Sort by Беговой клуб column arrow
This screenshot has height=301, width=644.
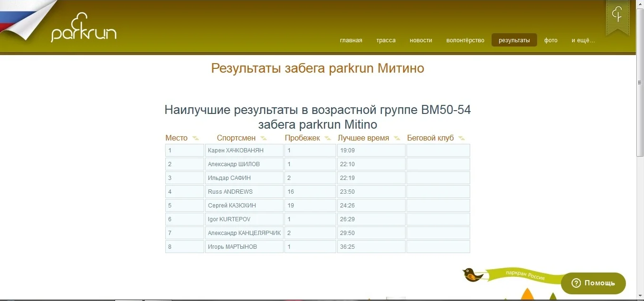pos(461,139)
